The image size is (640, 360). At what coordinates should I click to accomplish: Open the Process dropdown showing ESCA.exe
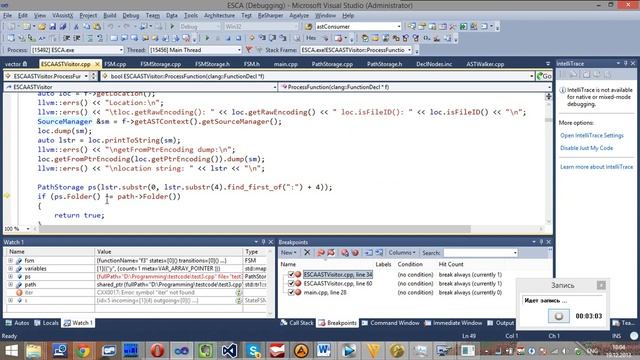(77, 50)
